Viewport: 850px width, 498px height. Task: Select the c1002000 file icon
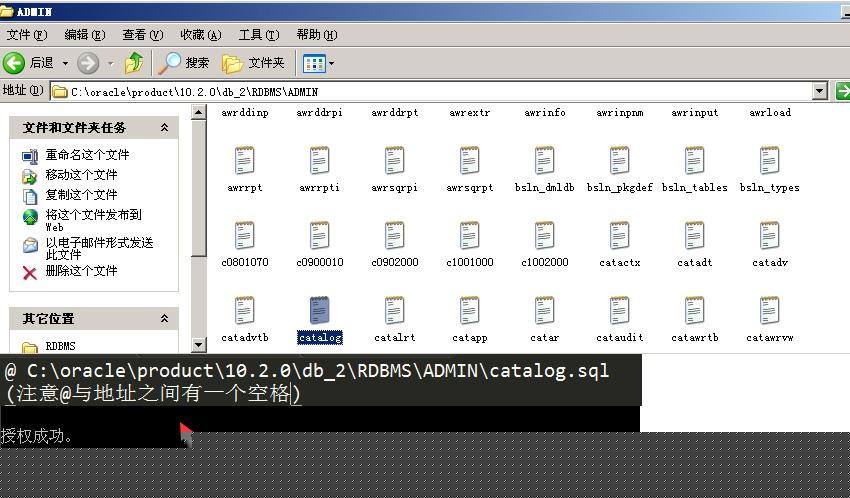click(544, 236)
